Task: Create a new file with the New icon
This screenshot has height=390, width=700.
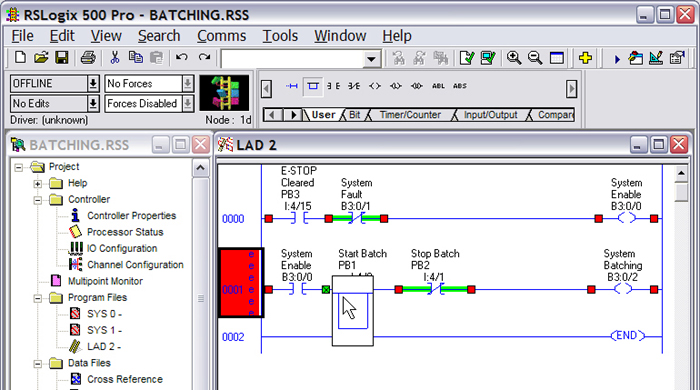Action: 20,58
